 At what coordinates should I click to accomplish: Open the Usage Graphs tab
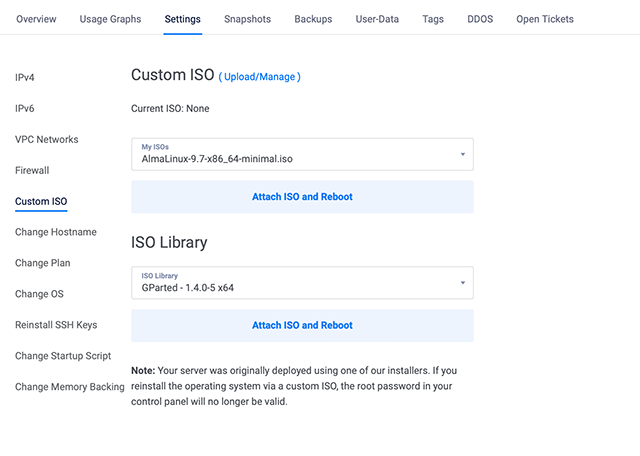coord(110,19)
